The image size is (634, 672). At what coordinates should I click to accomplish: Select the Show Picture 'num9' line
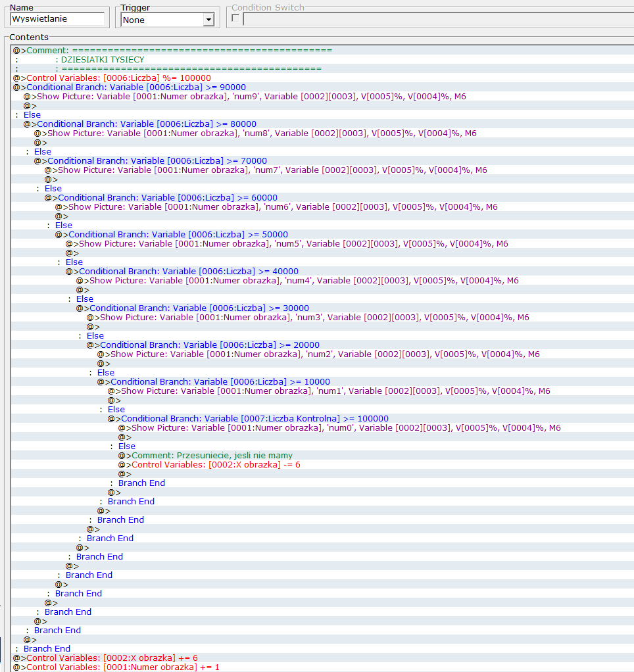coord(245,97)
